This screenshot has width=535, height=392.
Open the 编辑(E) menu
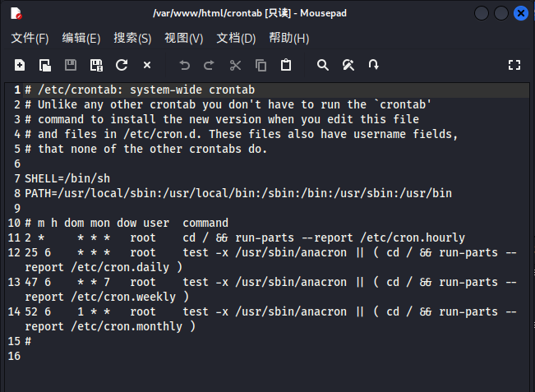coord(81,38)
